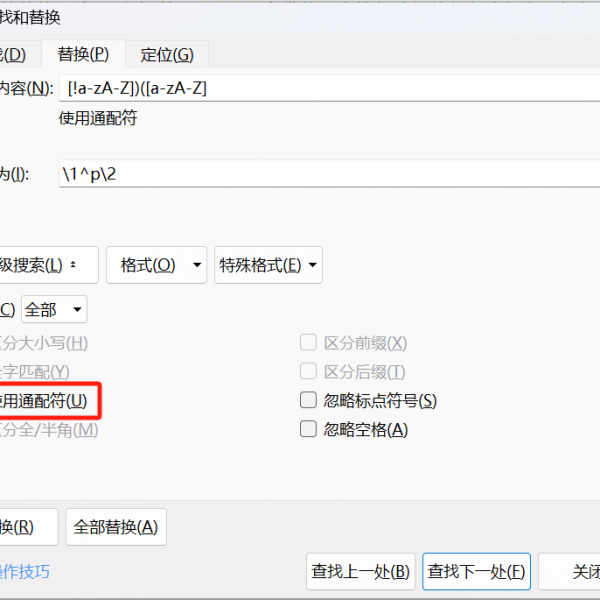This screenshot has height=600, width=600.
Task: Open the search scope 全部 dropdown
Action: click(x=54, y=309)
